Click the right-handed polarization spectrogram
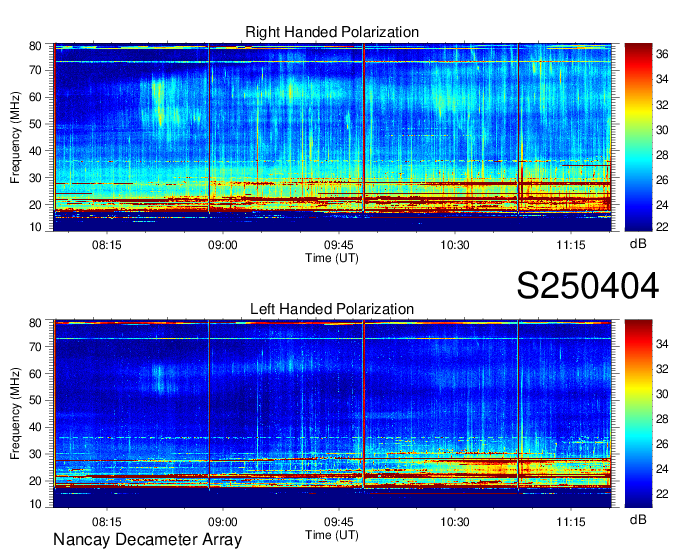Image resolution: width=680 pixels, height=552 pixels. pos(333,137)
